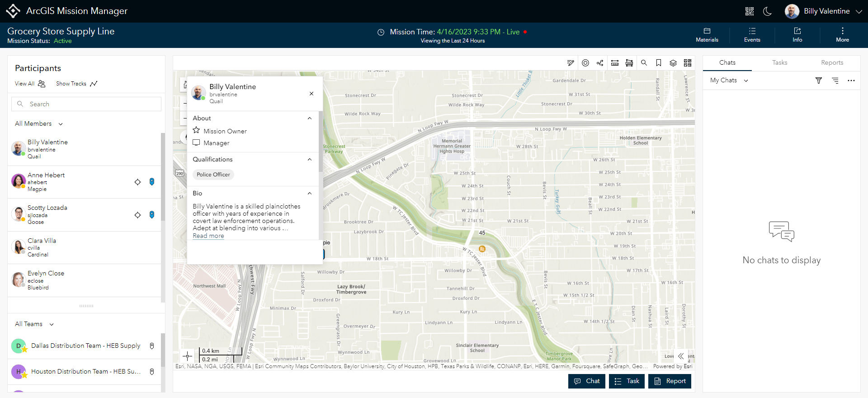Click the participants Search field
Viewport: 868px width, 398px height.
pos(86,104)
